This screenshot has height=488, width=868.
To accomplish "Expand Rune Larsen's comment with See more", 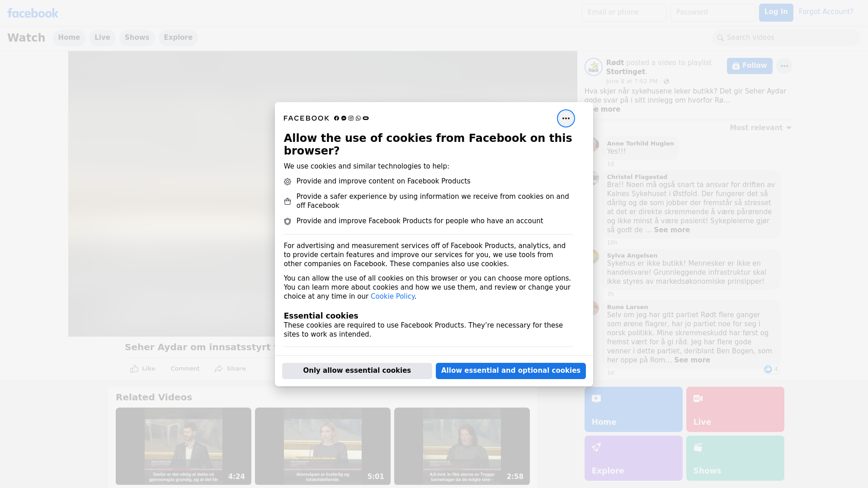I will 692,360.
